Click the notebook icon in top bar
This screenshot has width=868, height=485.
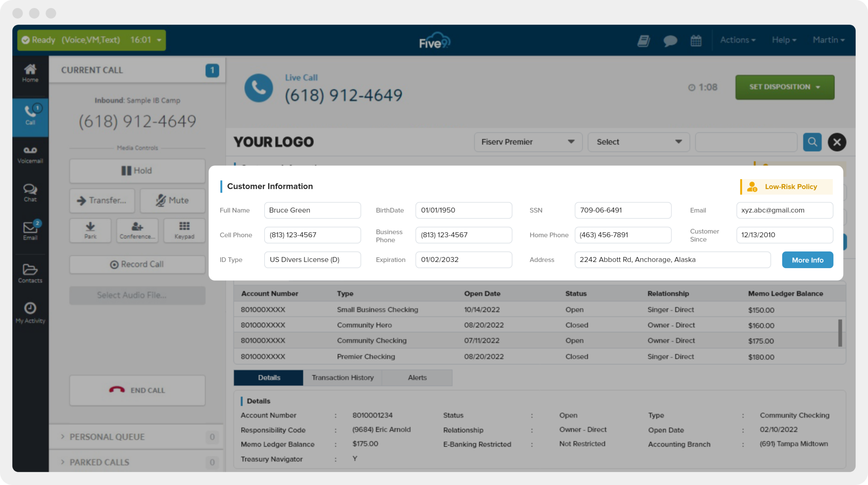[x=644, y=41]
